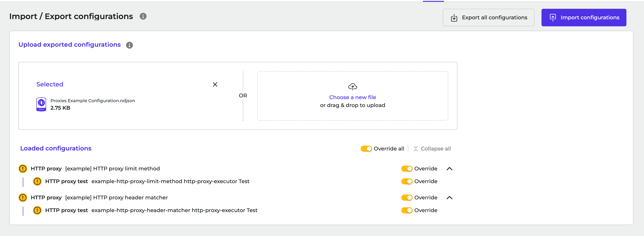Remove the selected file with X icon
Screen dimensions: 644x236
pos(215,84)
